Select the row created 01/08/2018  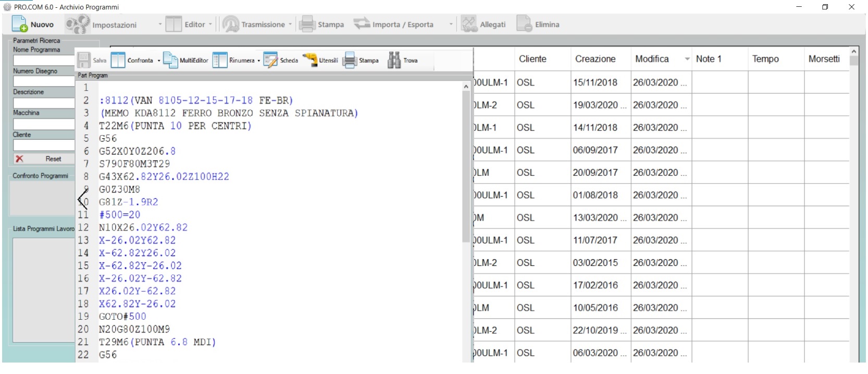point(662,195)
